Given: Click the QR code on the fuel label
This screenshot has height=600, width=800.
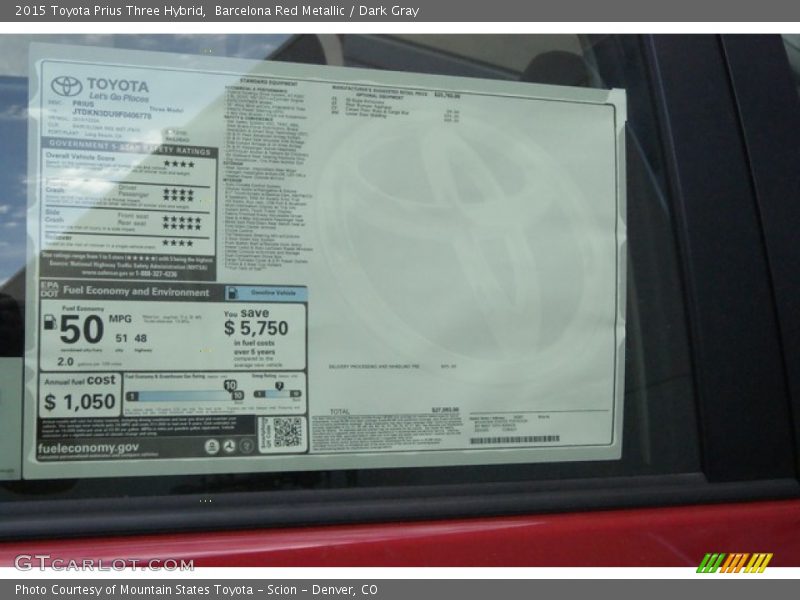Looking at the screenshot, I should point(287,432).
